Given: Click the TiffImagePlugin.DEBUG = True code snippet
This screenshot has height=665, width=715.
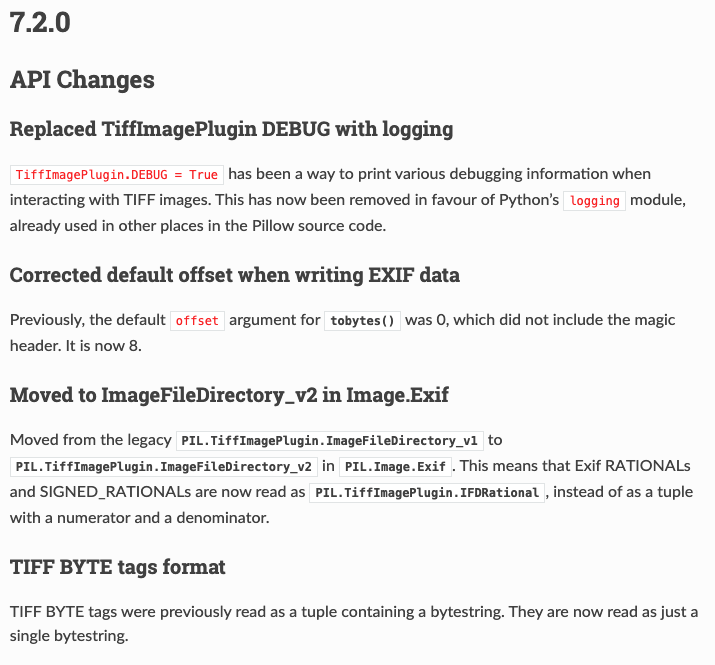Looking at the screenshot, I should [117, 175].
